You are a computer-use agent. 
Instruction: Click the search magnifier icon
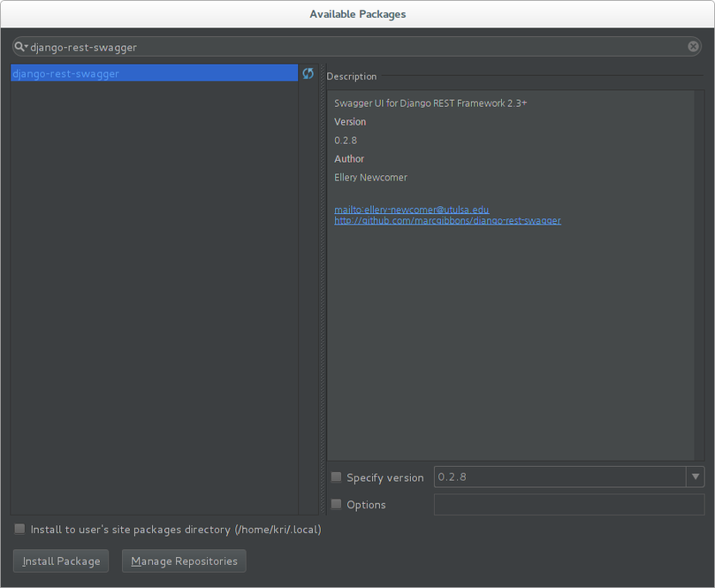[x=20, y=47]
